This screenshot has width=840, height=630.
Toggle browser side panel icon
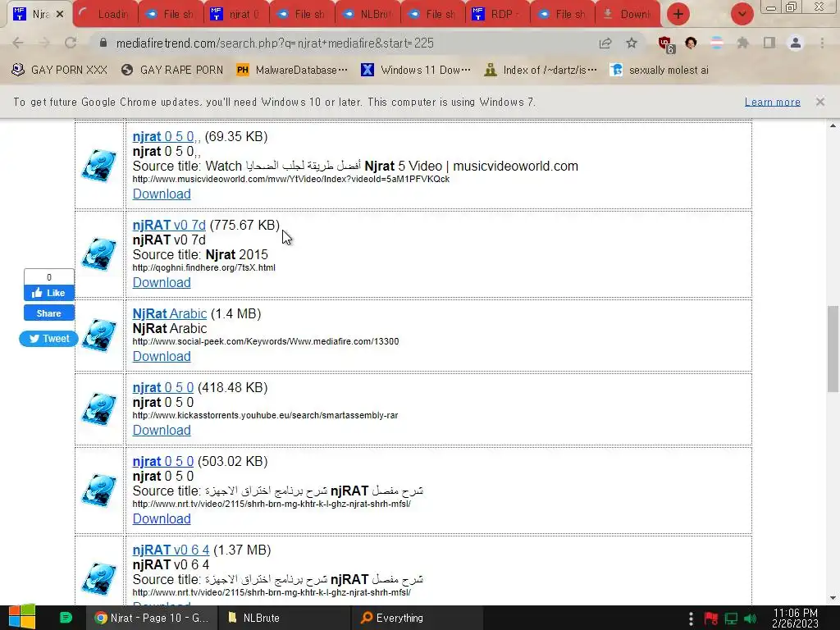[x=769, y=43]
